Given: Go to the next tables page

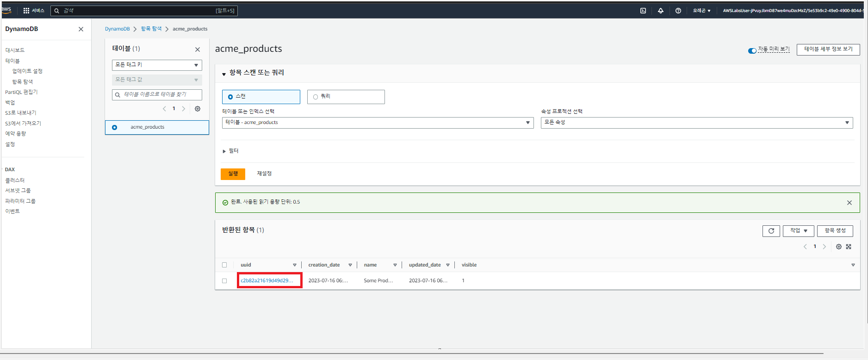Looking at the screenshot, I should 184,109.
